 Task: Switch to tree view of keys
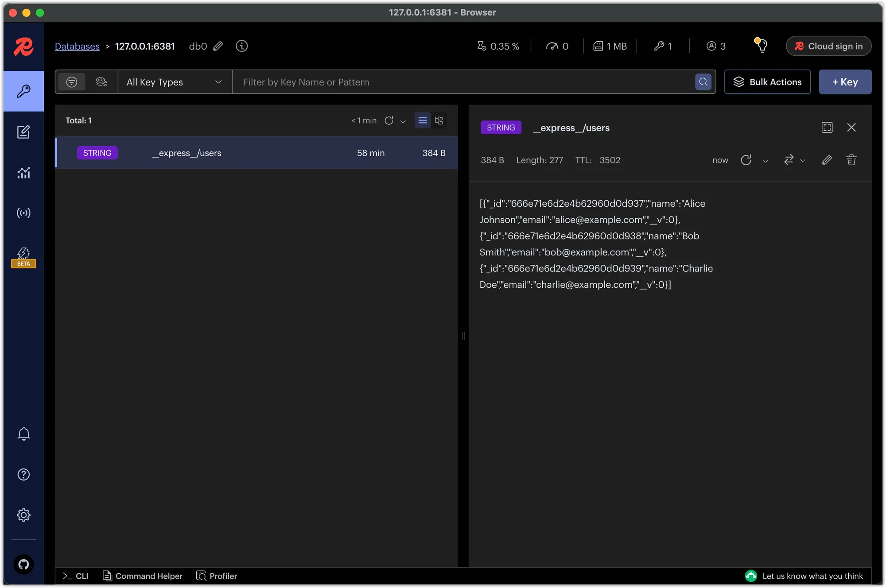(439, 120)
